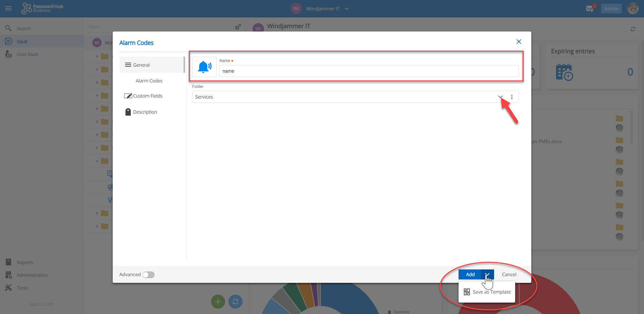
Task: Click the green add entry button
Action: click(218, 302)
